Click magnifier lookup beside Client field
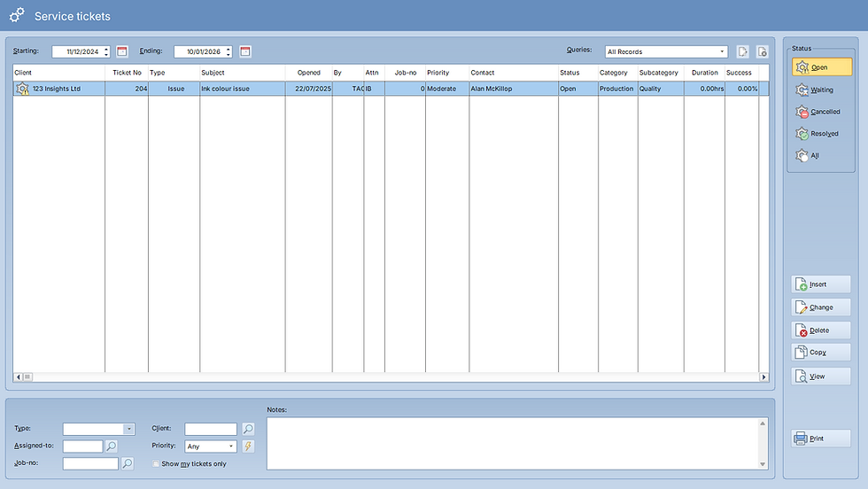This screenshot has width=868, height=489. pos(248,429)
